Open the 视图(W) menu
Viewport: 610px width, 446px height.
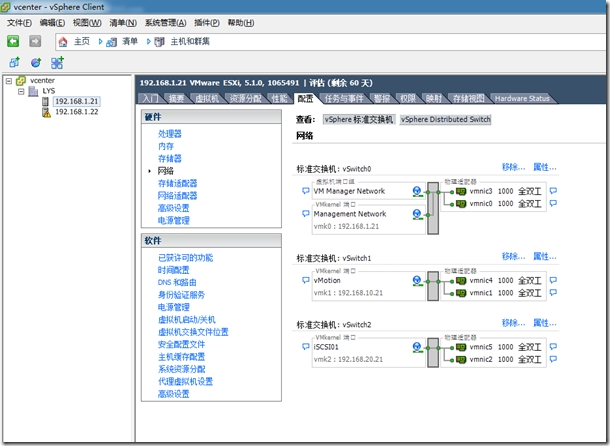pos(87,23)
